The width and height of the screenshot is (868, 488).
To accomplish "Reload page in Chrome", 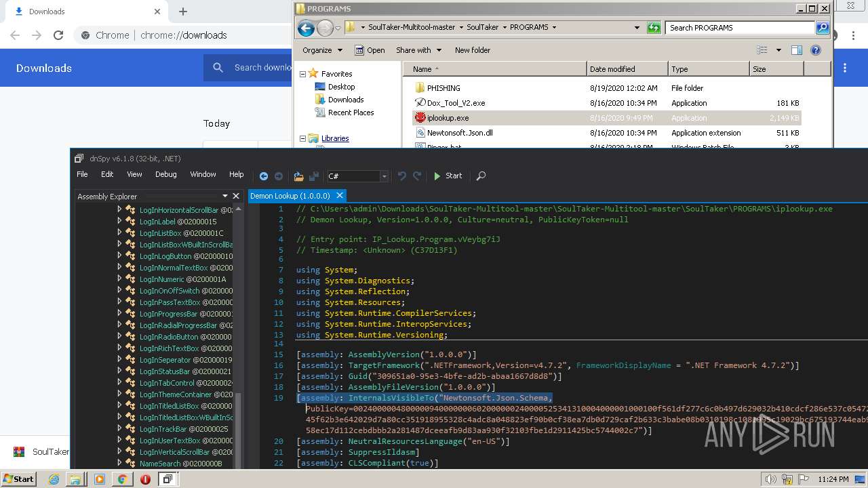I will (x=58, y=35).
